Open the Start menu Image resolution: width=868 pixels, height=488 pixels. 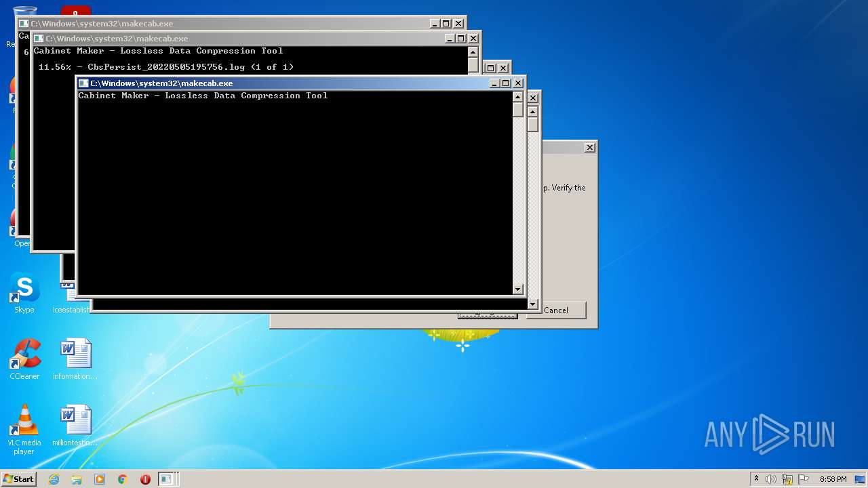pos(18,479)
